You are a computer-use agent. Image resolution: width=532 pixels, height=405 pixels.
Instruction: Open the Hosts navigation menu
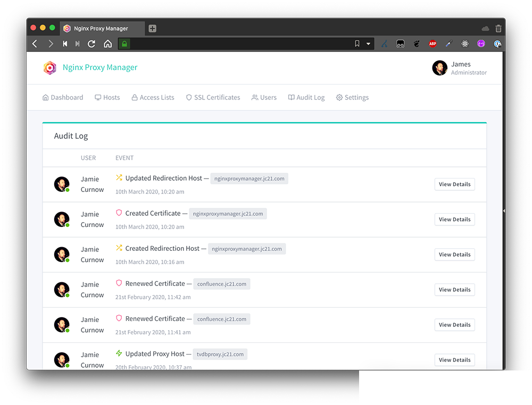pos(107,98)
